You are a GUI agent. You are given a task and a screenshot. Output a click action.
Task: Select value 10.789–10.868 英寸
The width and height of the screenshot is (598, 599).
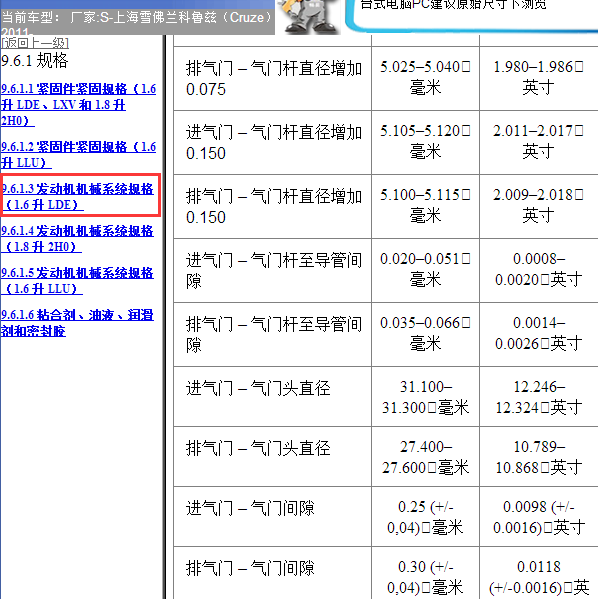tap(538, 457)
